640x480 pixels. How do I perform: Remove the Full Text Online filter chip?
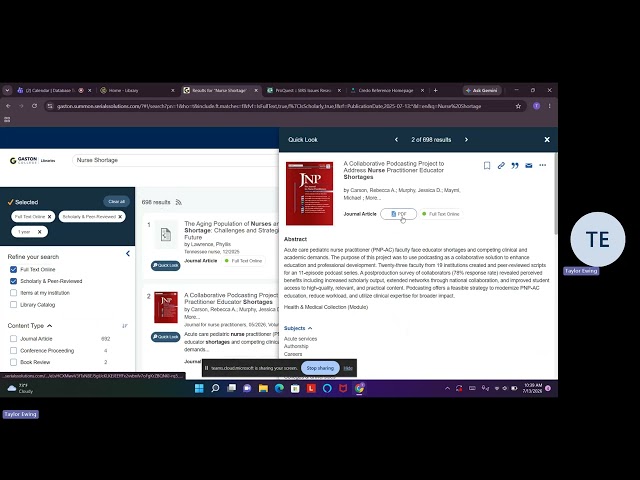coord(49,217)
